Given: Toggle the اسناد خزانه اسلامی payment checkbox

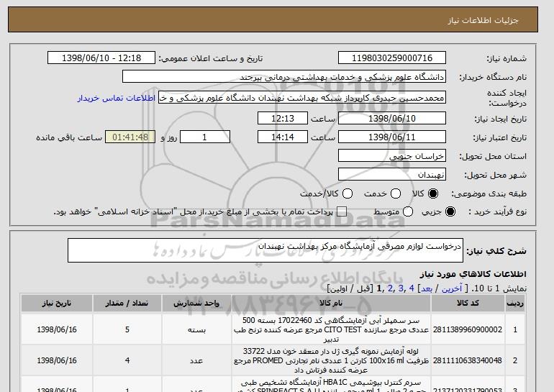Looking at the screenshot, I should (x=342, y=211).
